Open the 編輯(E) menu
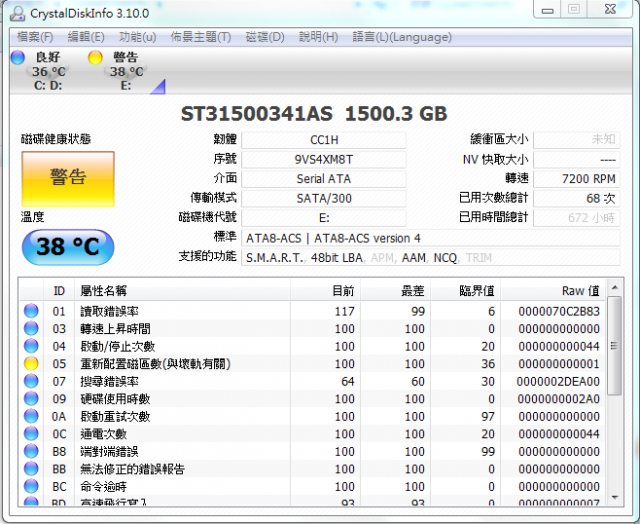 point(86,37)
